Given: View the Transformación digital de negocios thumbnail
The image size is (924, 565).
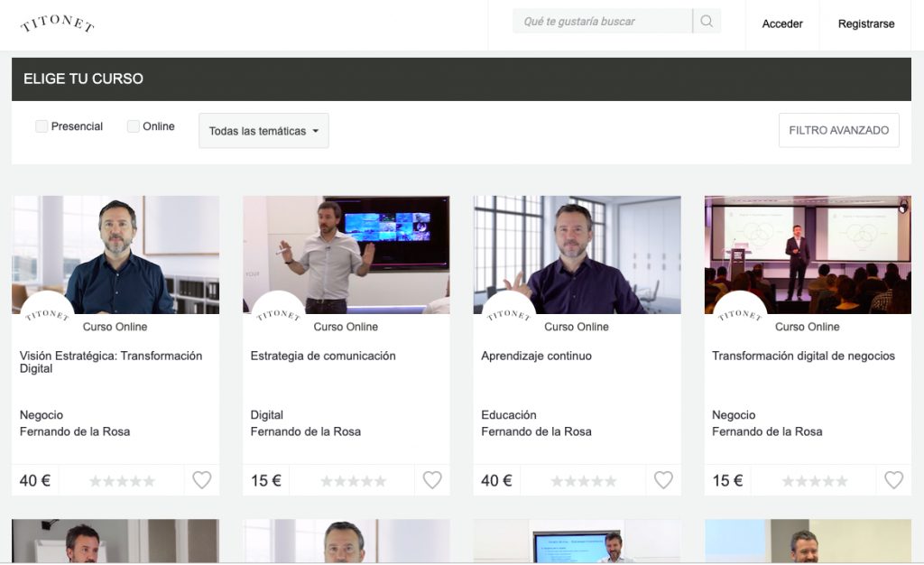Looking at the screenshot, I should 808,255.
